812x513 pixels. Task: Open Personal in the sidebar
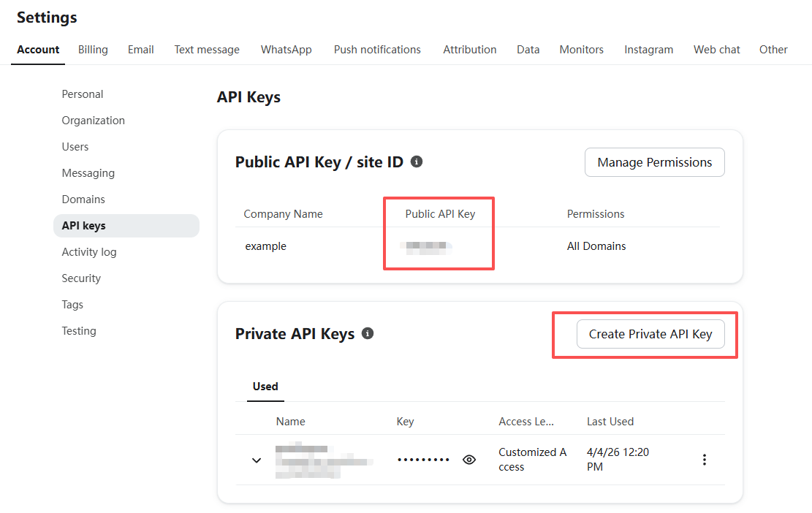(x=83, y=94)
